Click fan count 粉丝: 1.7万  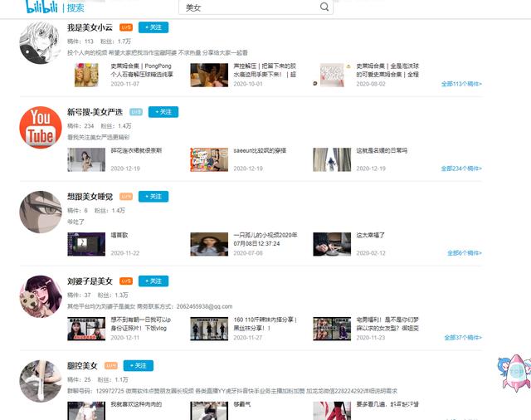tap(115, 42)
